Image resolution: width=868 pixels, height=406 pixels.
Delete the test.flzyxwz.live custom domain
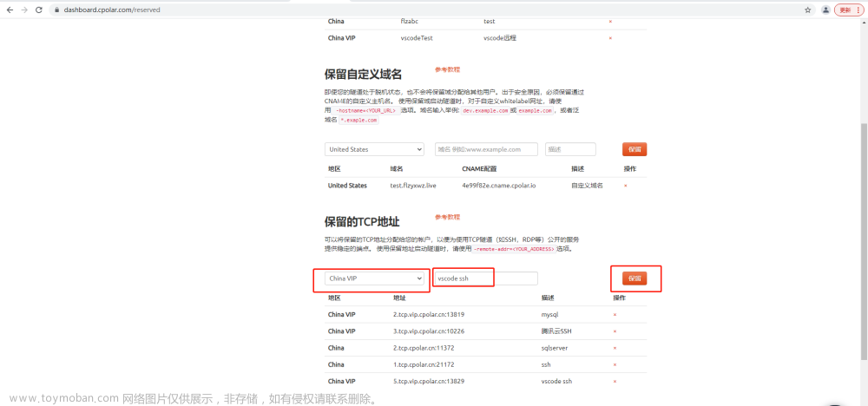click(x=626, y=186)
